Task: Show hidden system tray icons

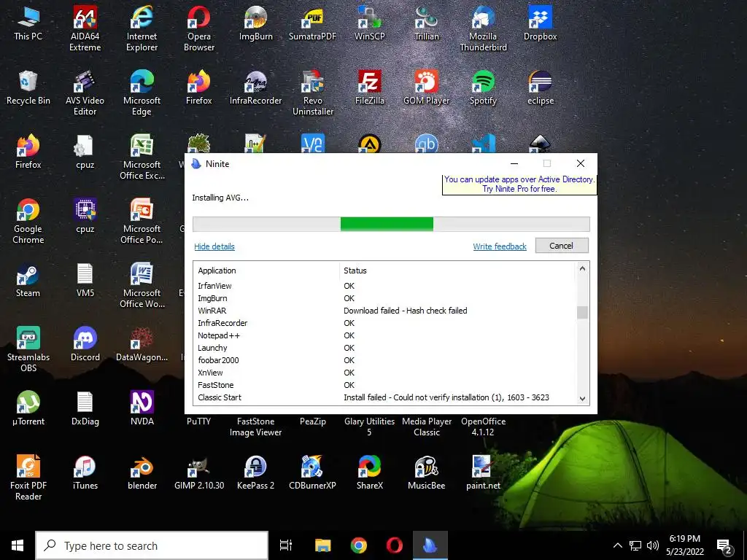Action: tap(617, 545)
